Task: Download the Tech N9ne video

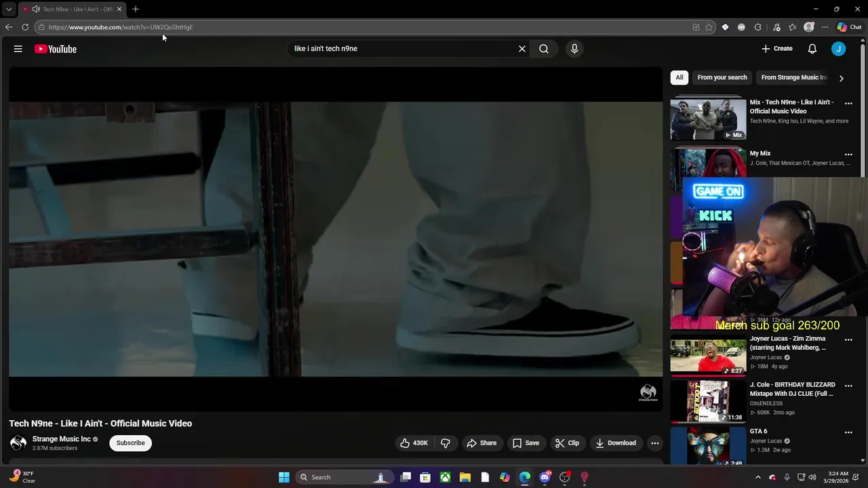Action: coord(616,443)
